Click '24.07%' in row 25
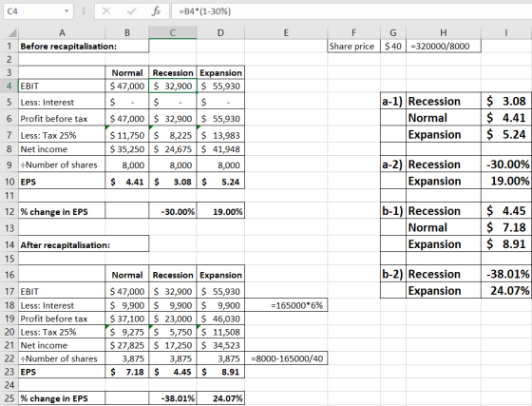 pos(220,398)
